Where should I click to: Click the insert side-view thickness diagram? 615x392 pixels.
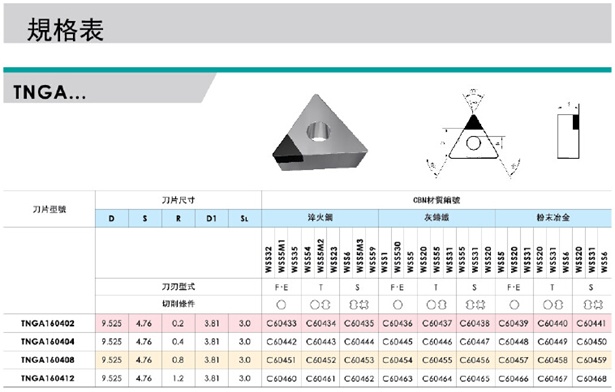[568, 131]
